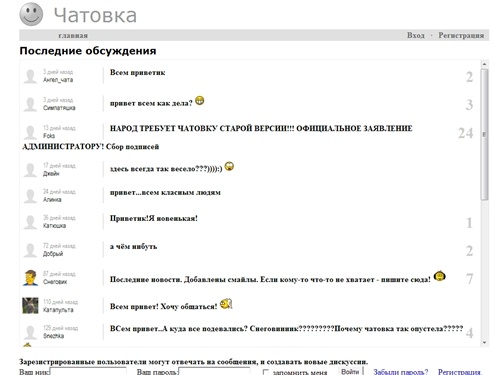Click the Войти login button
Viewport: 500px width, 375px height.
tap(350, 371)
